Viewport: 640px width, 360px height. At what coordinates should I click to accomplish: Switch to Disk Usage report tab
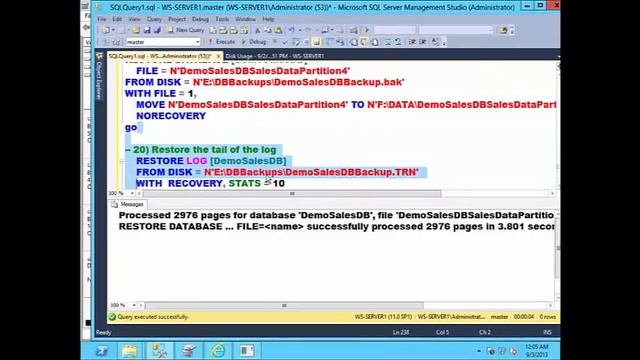click(x=275, y=56)
